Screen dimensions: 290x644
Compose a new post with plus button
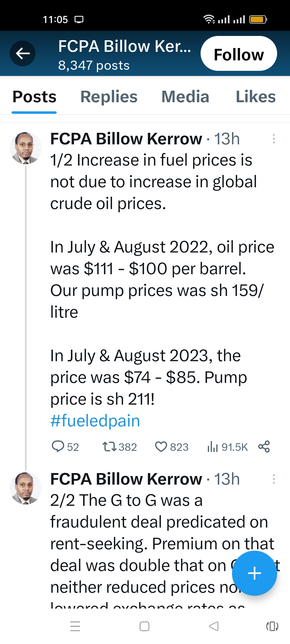pyautogui.click(x=254, y=573)
